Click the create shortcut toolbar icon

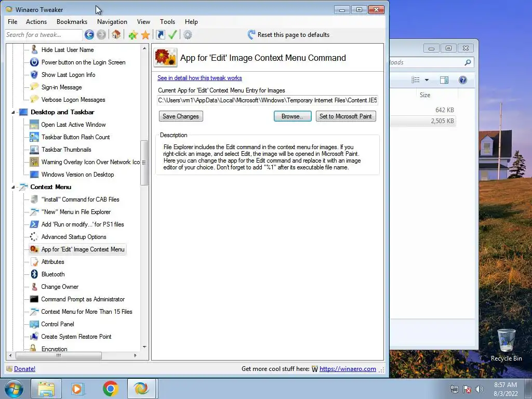160,35
